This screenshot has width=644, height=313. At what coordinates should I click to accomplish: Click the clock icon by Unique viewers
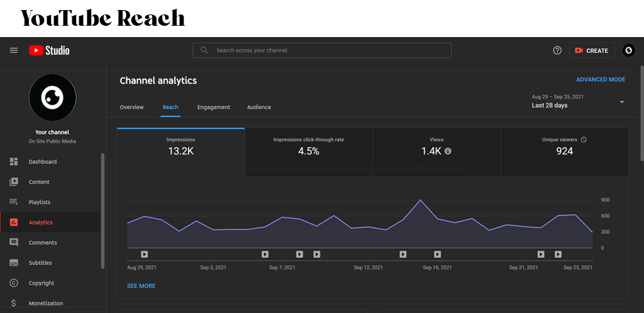coord(584,140)
